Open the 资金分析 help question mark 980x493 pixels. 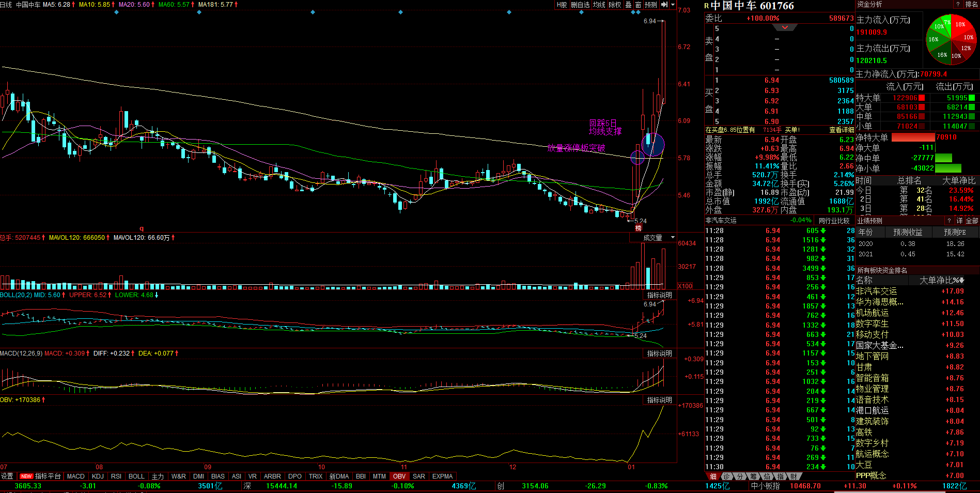point(958,4)
